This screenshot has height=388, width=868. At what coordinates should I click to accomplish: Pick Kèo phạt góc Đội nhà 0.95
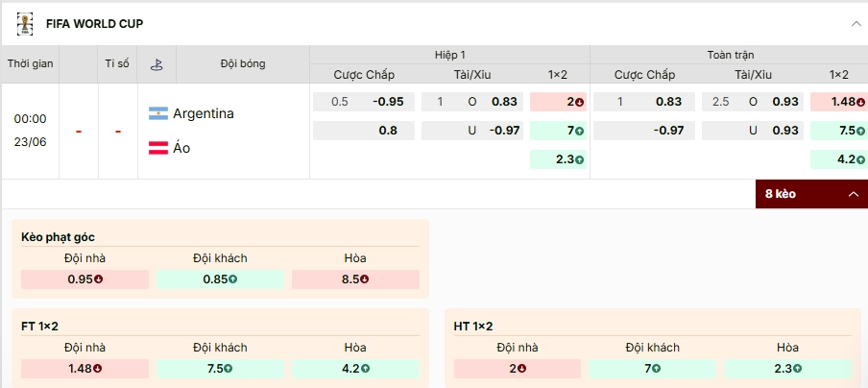(84, 279)
